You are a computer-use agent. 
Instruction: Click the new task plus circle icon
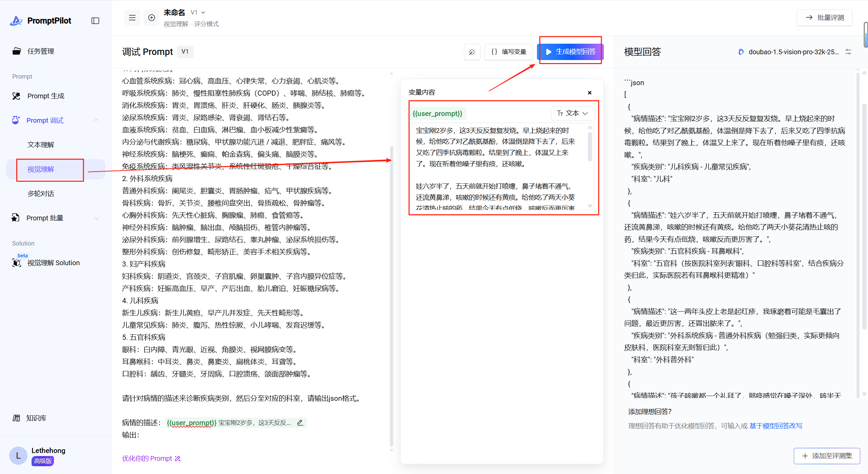tap(152, 18)
